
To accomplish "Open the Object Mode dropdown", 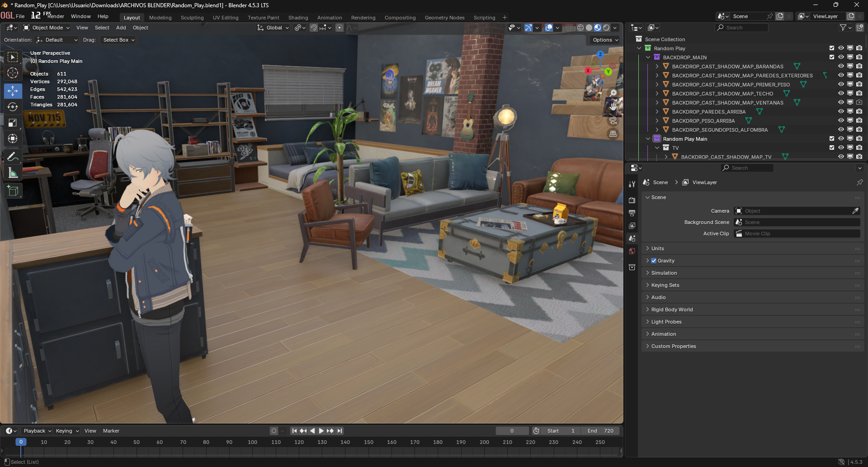I will [x=47, y=28].
